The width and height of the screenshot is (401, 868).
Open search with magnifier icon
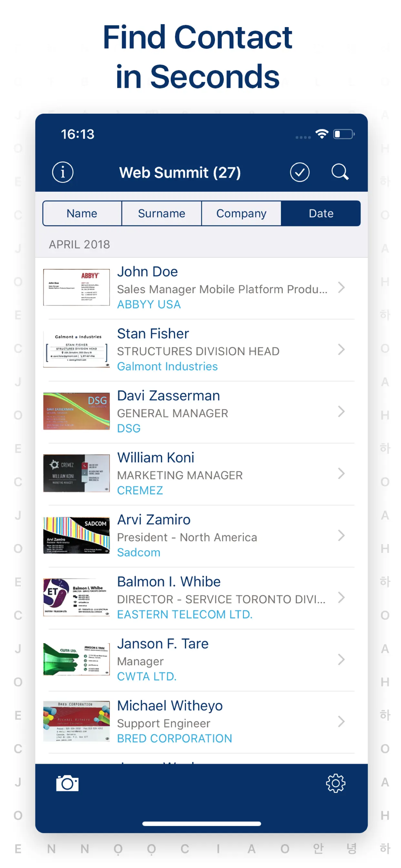(x=340, y=172)
